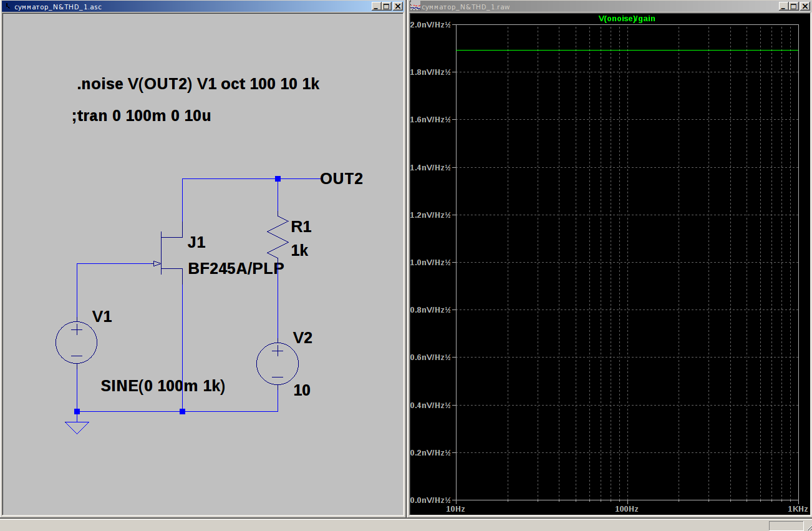Click the 1k resistor value label
Viewport: 812px width, 531px height.
tap(299, 251)
